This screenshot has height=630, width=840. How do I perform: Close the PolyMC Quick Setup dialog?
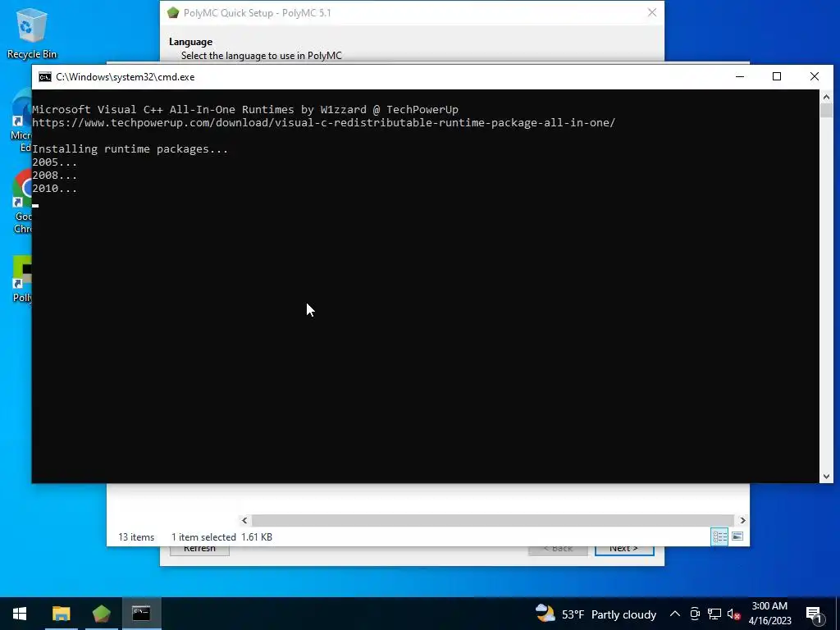click(x=652, y=12)
